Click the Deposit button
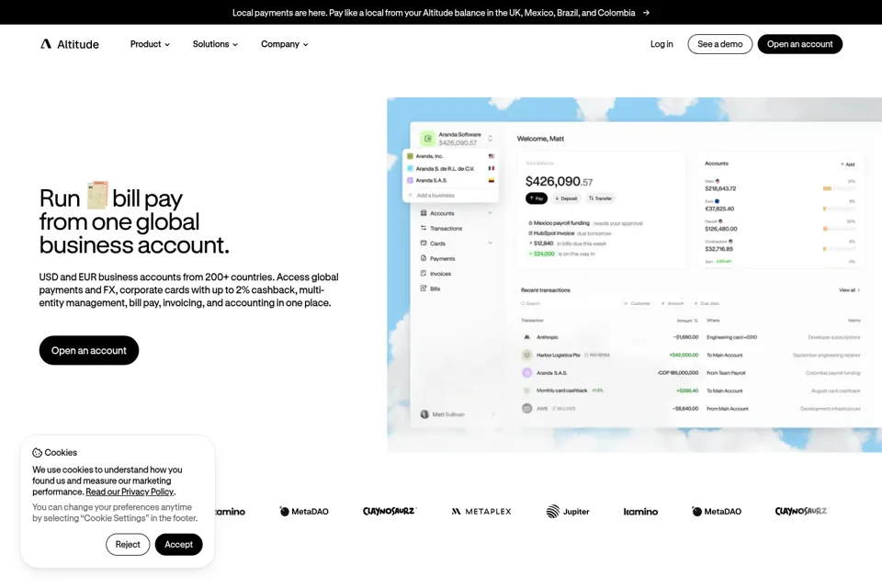Image resolution: width=882 pixels, height=588 pixels. tap(566, 198)
